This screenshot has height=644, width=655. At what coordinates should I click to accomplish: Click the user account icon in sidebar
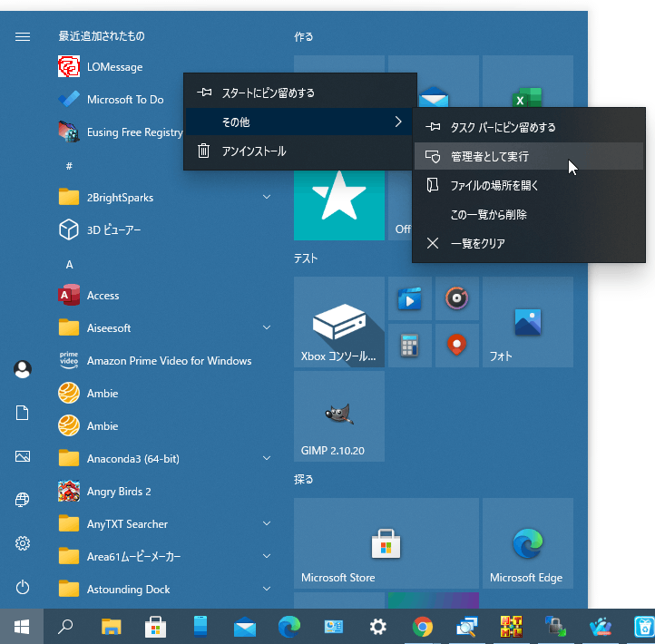(x=23, y=369)
